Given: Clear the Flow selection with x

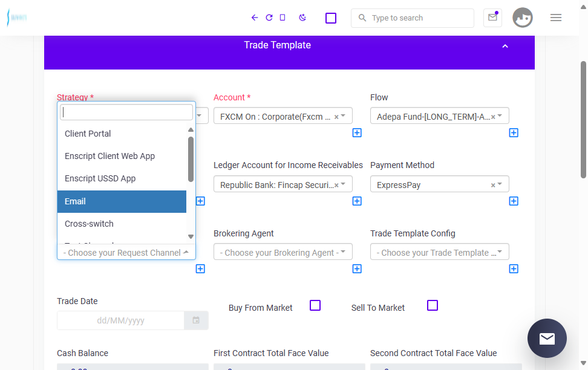Looking at the screenshot, I should tap(493, 117).
